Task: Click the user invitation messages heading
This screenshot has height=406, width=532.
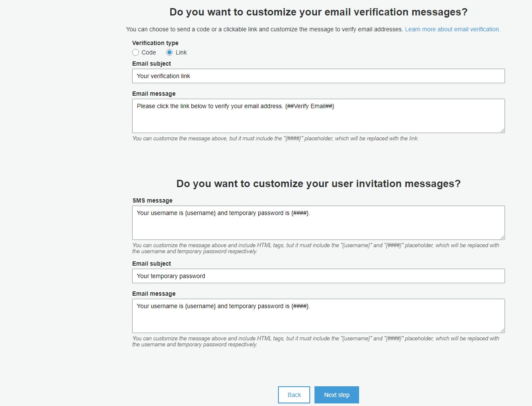Action: 318,184
